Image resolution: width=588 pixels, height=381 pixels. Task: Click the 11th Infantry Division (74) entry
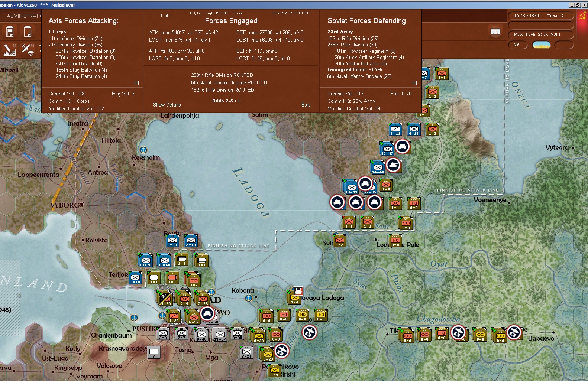tap(75, 38)
